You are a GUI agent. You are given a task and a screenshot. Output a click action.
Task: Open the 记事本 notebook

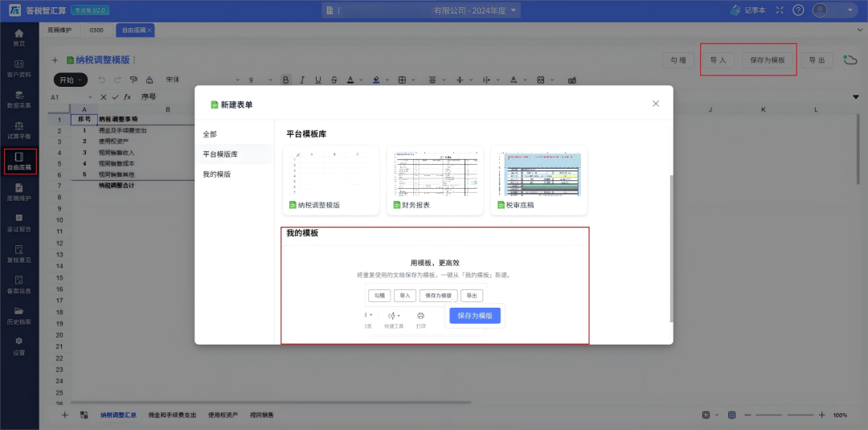pyautogui.click(x=747, y=10)
